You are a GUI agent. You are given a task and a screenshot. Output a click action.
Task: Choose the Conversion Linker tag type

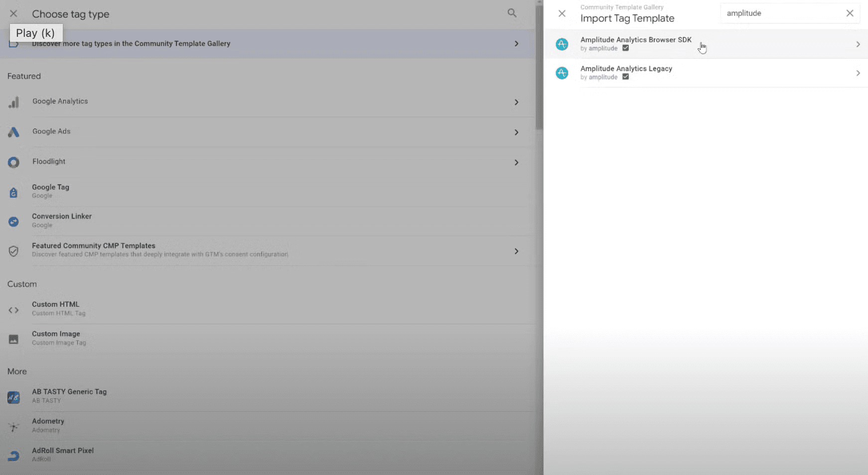268,221
